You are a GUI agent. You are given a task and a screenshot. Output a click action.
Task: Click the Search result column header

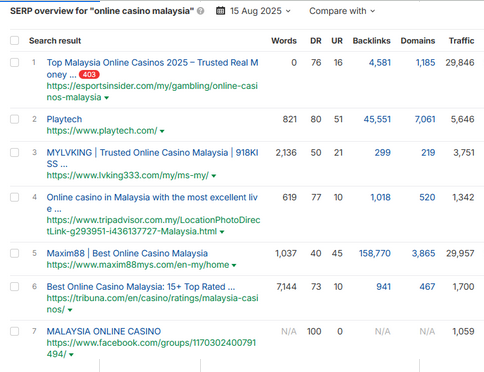[x=55, y=41]
